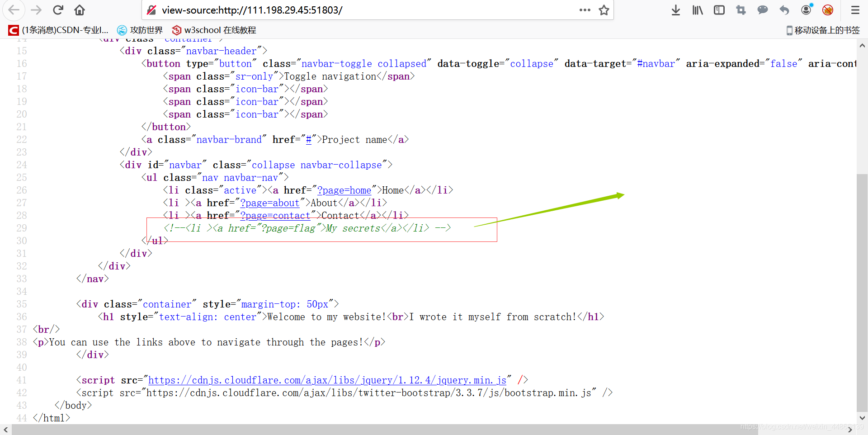This screenshot has width=868, height=435.
Task: Toggle the sidebar view icon
Action: [719, 10]
